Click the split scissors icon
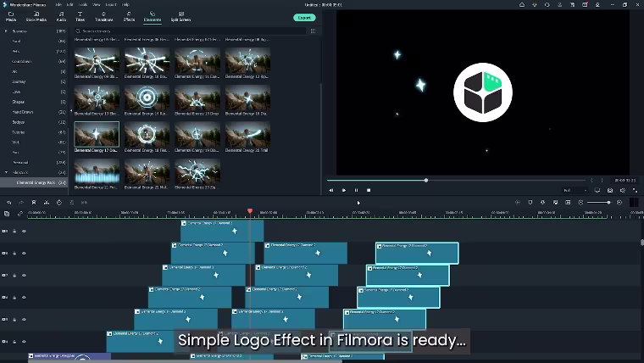 [x=47, y=202]
